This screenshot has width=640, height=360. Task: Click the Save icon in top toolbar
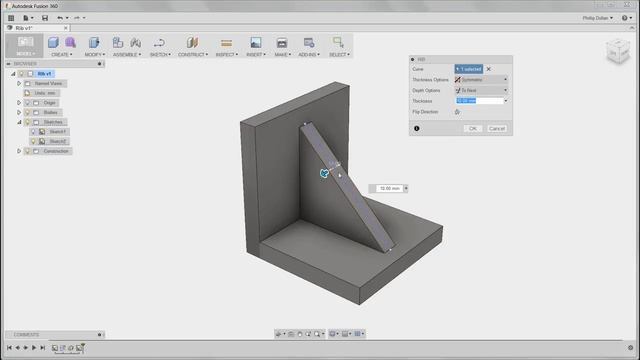coord(45,18)
